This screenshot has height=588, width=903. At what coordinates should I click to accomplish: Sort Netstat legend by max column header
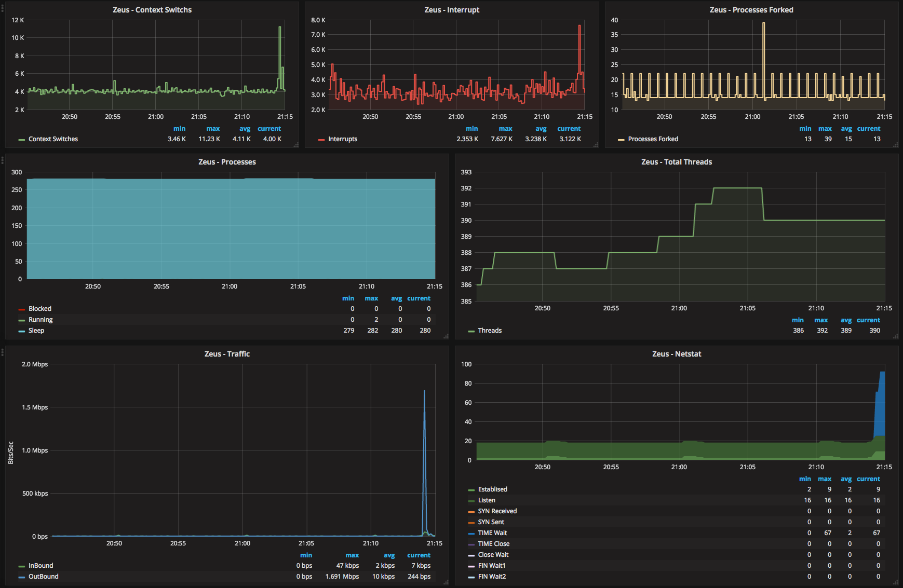point(825,479)
